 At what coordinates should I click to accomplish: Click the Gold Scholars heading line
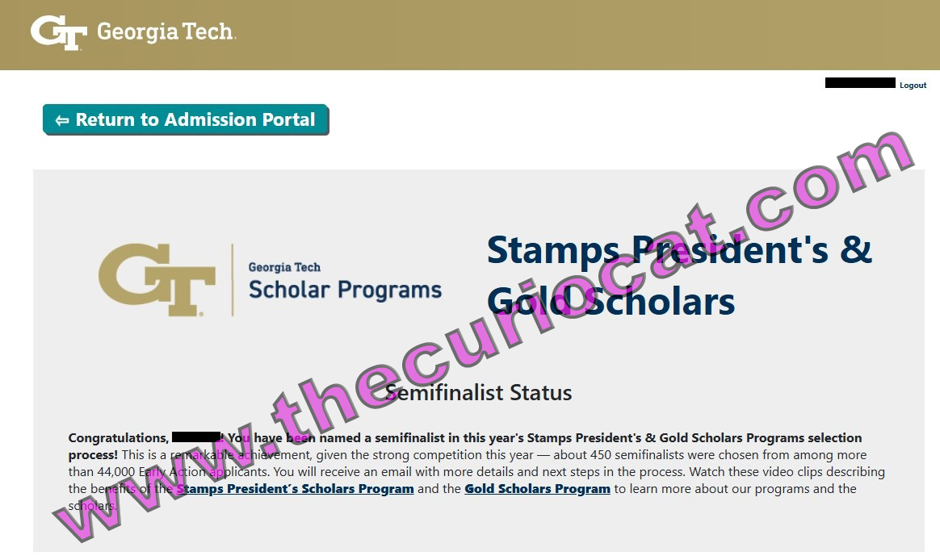point(611,301)
